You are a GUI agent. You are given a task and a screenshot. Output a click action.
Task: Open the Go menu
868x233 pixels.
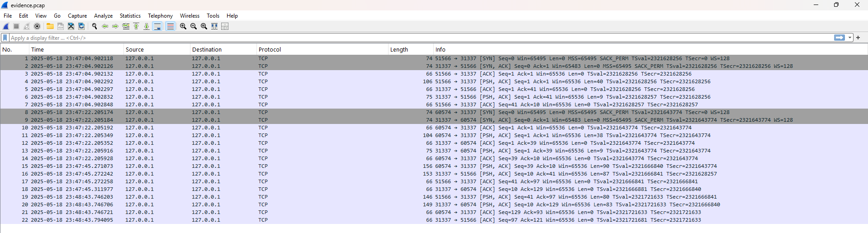coord(57,15)
